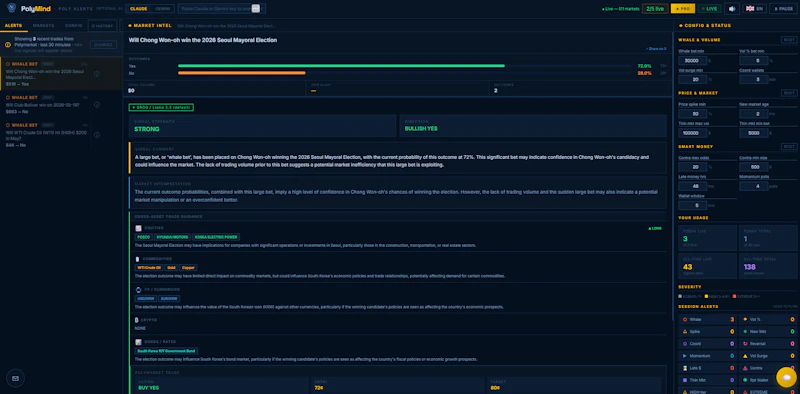Reset the Price & Market settings
800x394 pixels.
789,93
